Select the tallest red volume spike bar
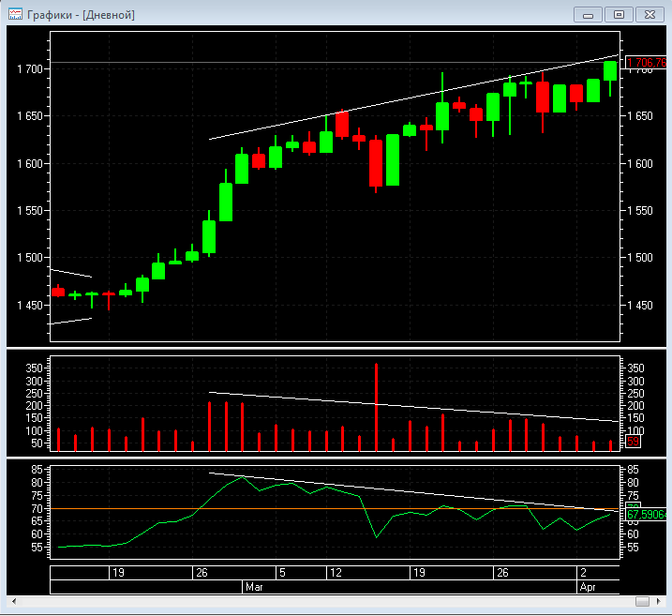672x616 pixels. pos(377,403)
